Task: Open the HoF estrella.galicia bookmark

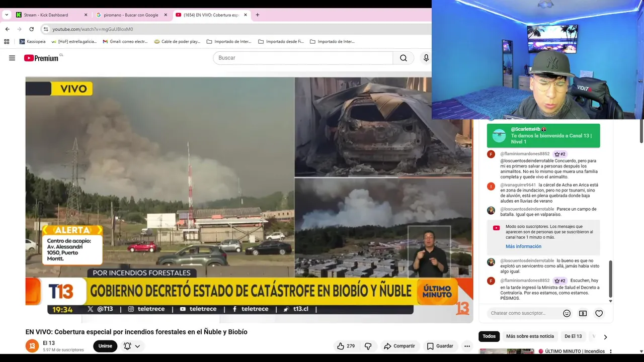Action: click(x=74, y=42)
